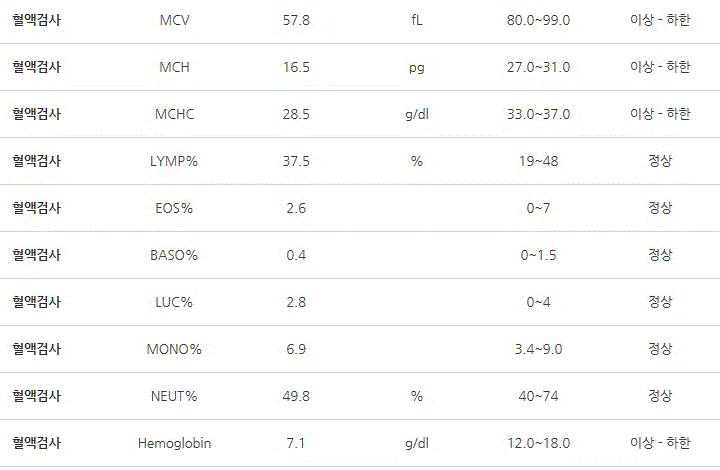Select the MONO% test name

pos(174,349)
